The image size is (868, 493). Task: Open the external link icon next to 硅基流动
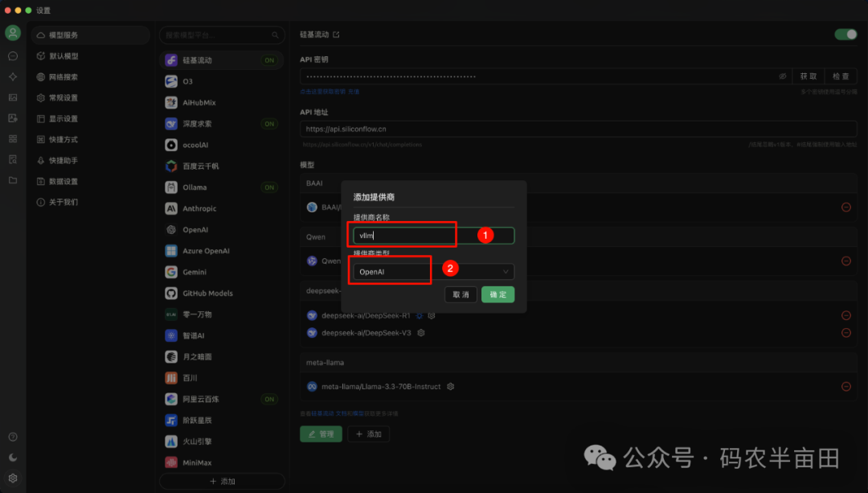pyautogui.click(x=336, y=35)
